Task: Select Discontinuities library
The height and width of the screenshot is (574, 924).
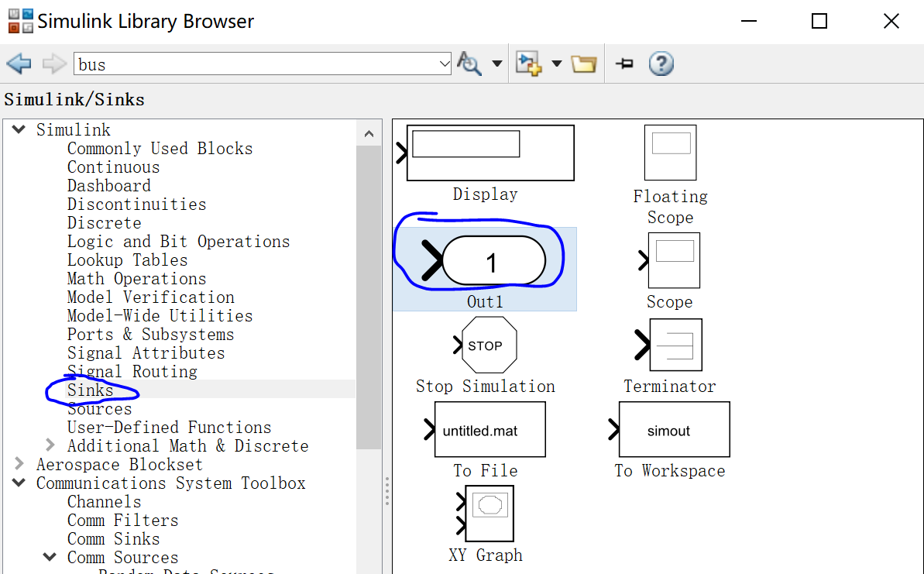Action: tap(137, 204)
